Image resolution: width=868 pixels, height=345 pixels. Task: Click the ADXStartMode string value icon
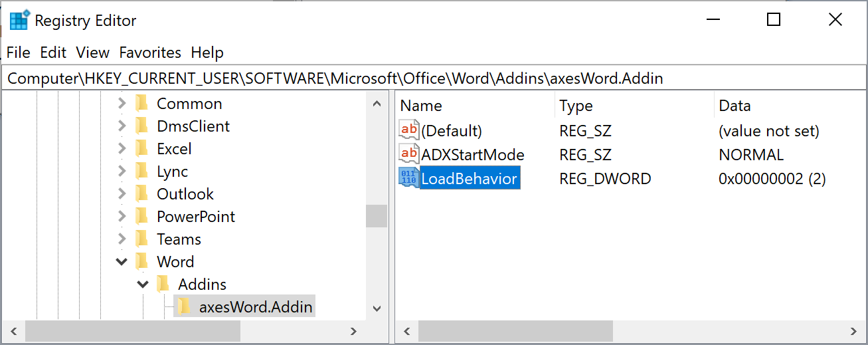click(409, 154)
